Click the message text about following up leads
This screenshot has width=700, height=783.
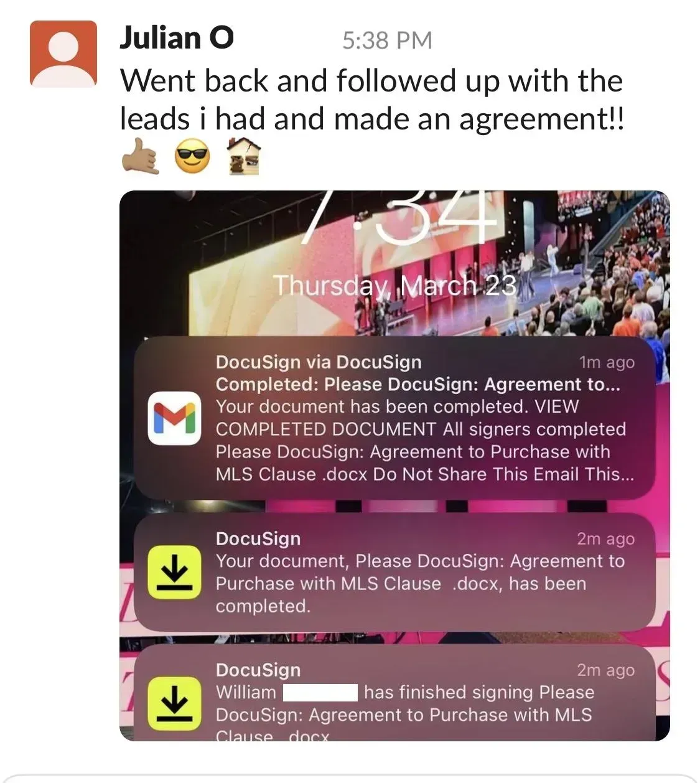[372, 100]
